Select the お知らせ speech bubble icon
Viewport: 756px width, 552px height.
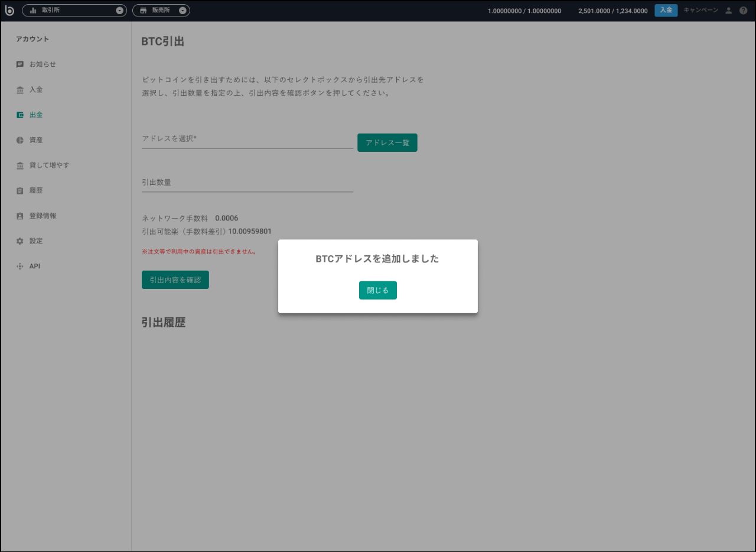click(19, 64)
